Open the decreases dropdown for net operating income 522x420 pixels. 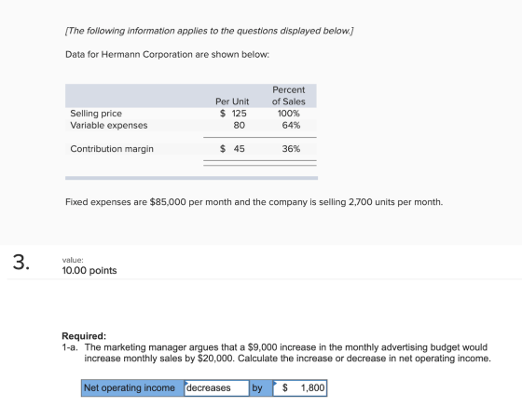(216, 387)
